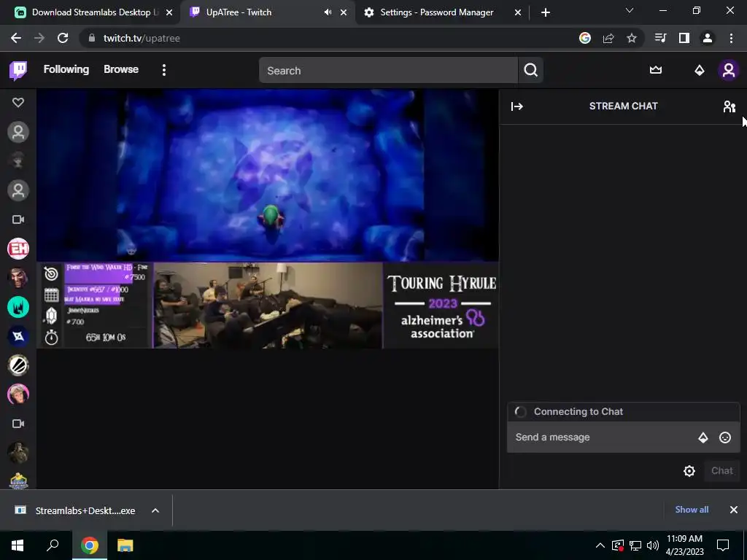
Task: Click the Chat send button
Action: pos(721,471)
